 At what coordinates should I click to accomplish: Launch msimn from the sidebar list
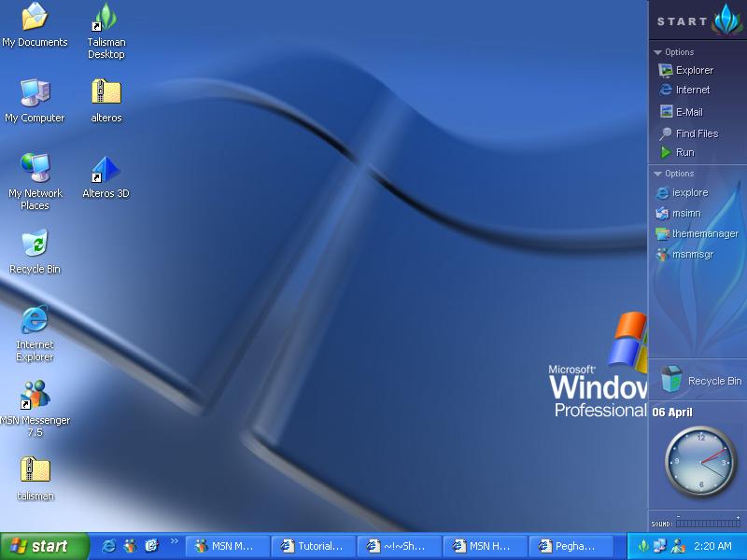click(x=678, y=214)
